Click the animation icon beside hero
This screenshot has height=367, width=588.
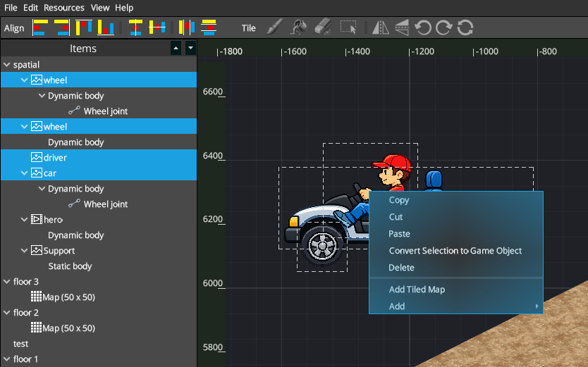point(37,220)
